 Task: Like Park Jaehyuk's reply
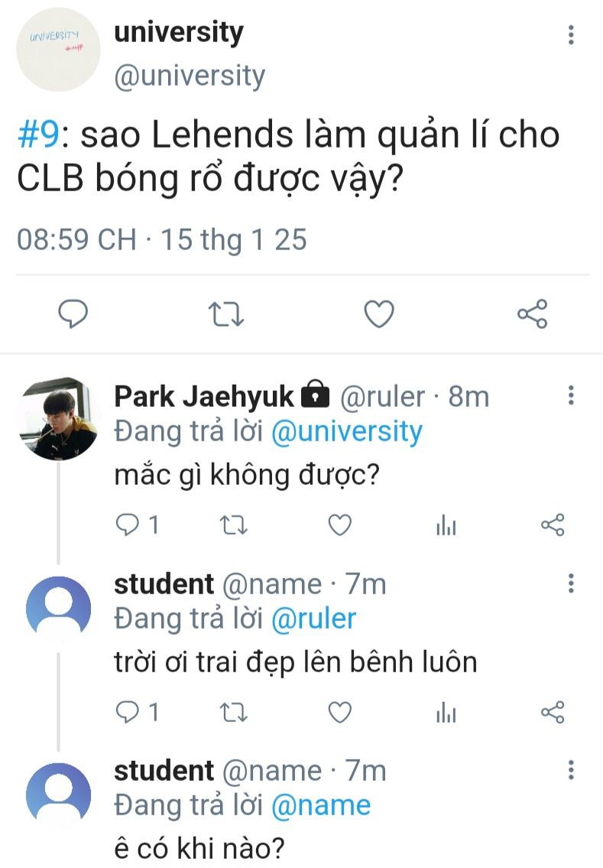[339, 525]
